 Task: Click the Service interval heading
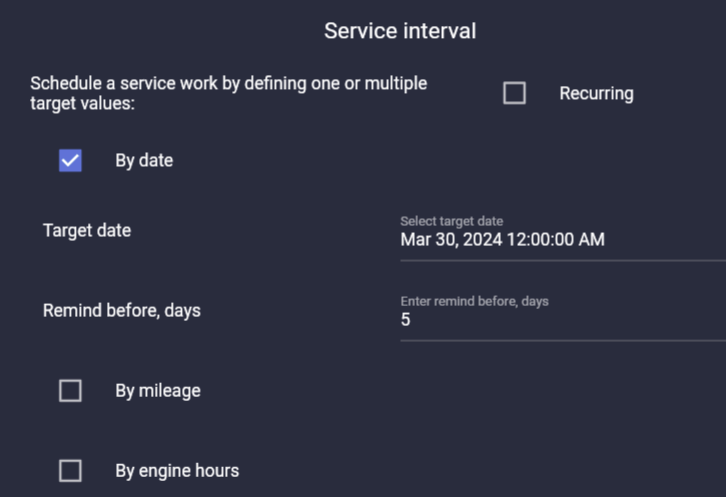click(x=400, y=31)
